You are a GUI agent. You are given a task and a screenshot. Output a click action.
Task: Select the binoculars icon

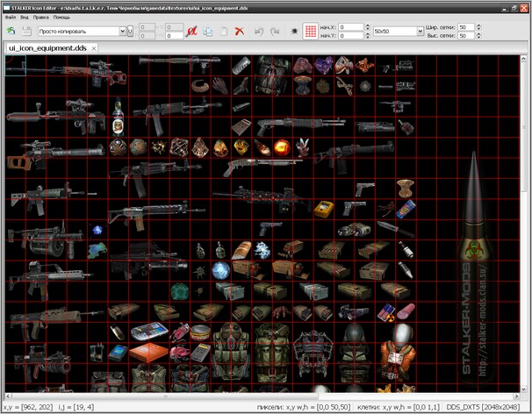click(x=354, y=230)
